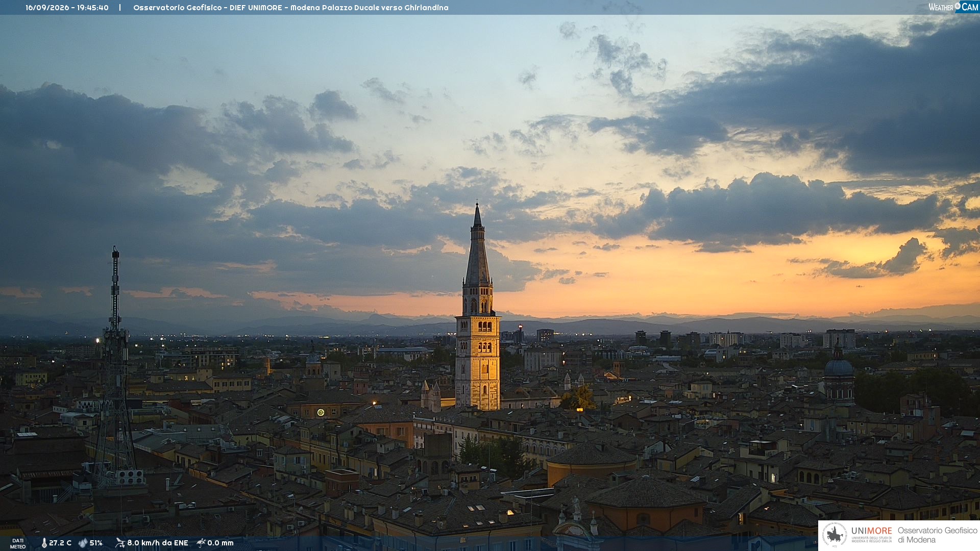Image resolution: width=980 pixels, height=551 pixels.
Task: Click the UNIMORE university seal emblem
Action: (835, 535)
